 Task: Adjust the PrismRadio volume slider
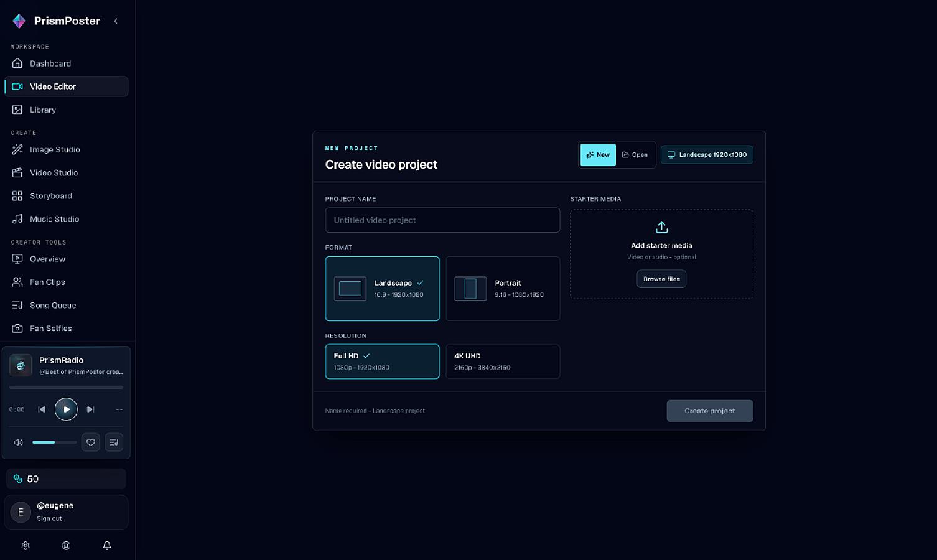(55, 442)
